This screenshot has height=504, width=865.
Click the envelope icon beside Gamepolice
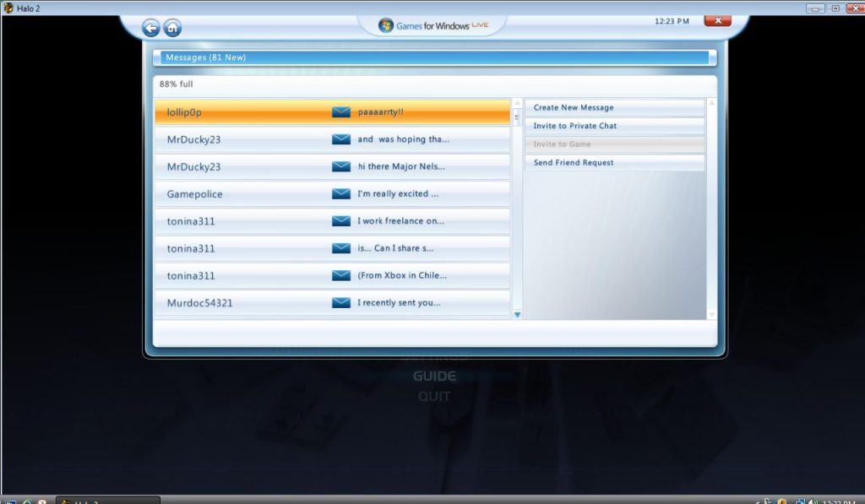click(341, 194)
